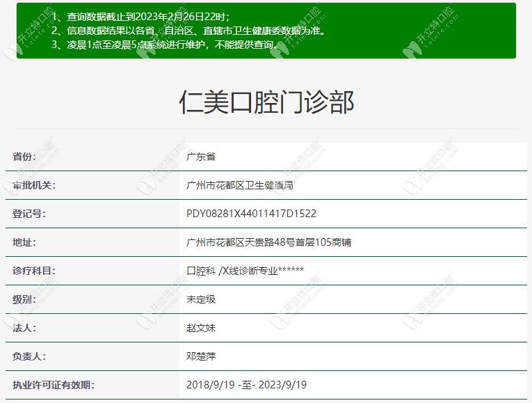The width and height of the screenshot is (532, 403).
Task: Select the 负责人 name 邓楚萍
Action: click(201, 356)
